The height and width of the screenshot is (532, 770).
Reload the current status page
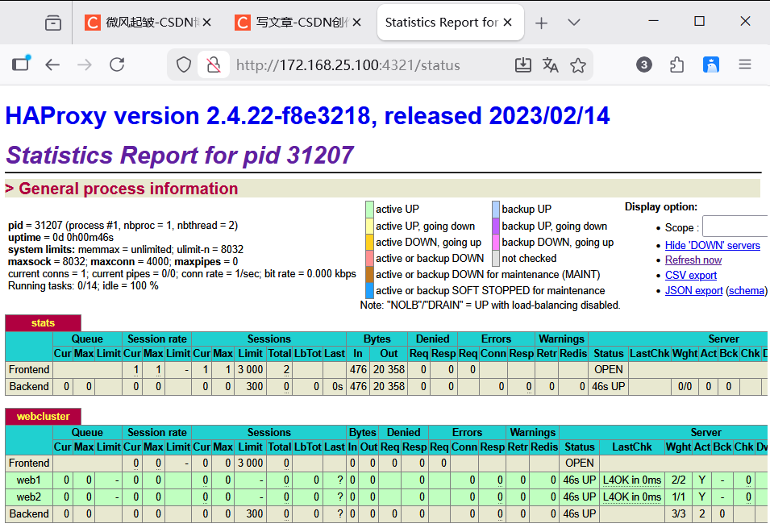117,64
